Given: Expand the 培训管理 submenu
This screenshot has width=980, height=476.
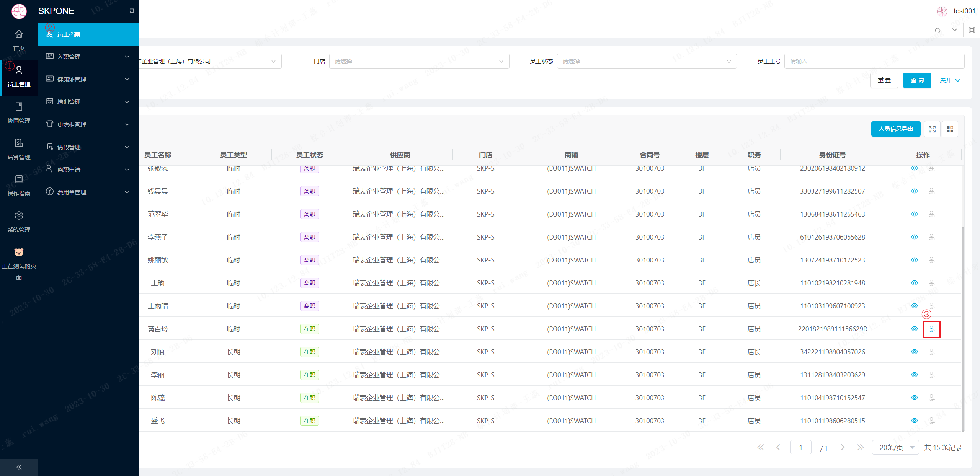Looking at the screenshot, I should click(x=88, y=102).
